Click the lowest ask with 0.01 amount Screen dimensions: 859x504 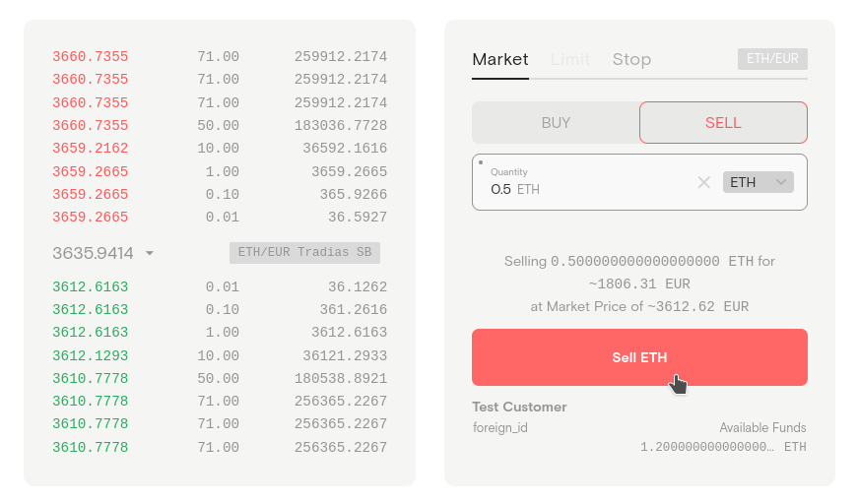[219, 217]
